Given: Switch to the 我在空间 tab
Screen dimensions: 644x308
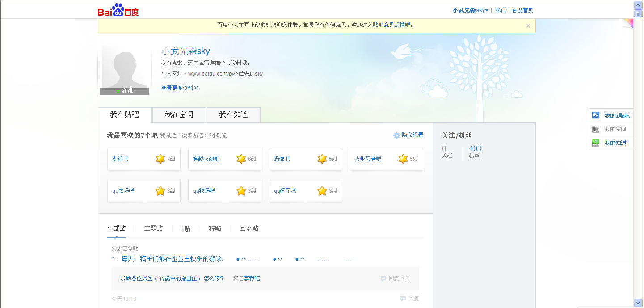Looking at the screenshot, I should point(179,114).
